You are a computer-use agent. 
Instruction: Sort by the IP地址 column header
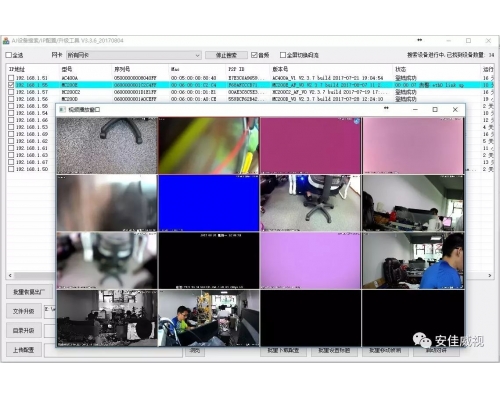[33, 69]
